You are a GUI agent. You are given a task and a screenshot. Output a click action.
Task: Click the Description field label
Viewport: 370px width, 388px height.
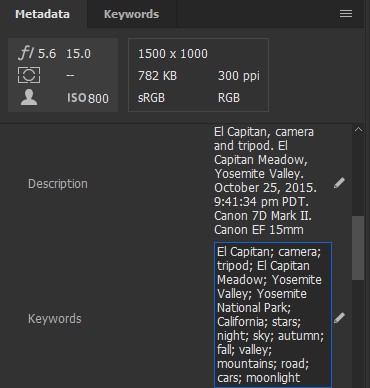pyautogui.click(x=58, y=184)
